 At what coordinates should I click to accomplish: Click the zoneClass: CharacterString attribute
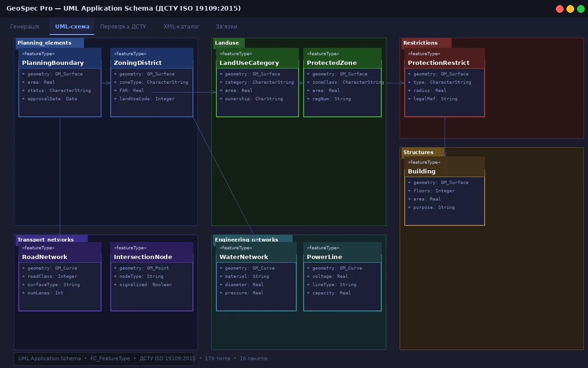345,82
